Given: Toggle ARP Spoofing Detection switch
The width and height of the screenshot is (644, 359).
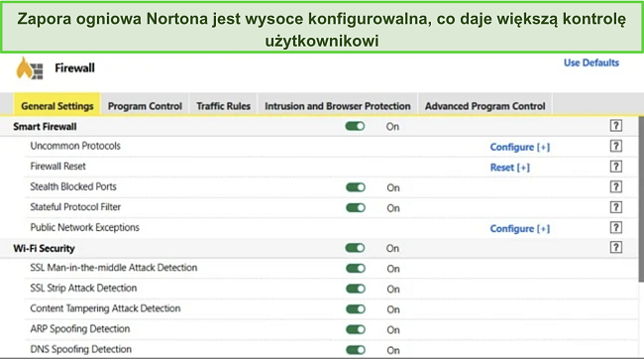Looking at the screenshot, I should pyautogui.click(x=356, y=329).
